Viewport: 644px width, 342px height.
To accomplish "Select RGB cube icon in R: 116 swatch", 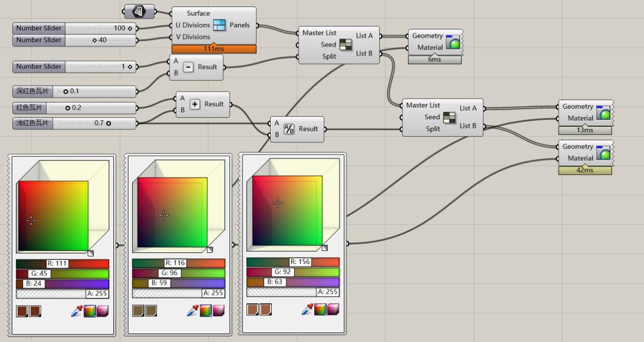I will pyautogui.click(x=206, y=311).
